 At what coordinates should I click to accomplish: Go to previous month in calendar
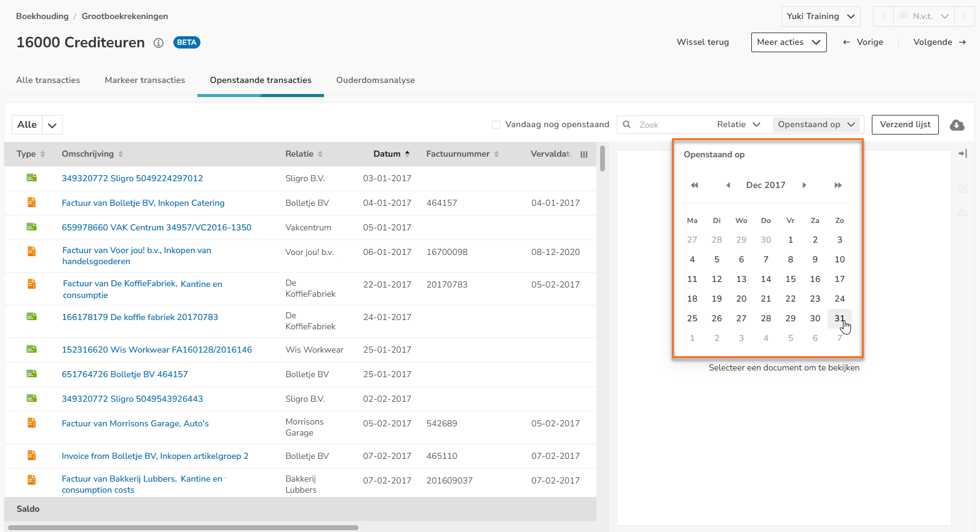click(728, 185)
